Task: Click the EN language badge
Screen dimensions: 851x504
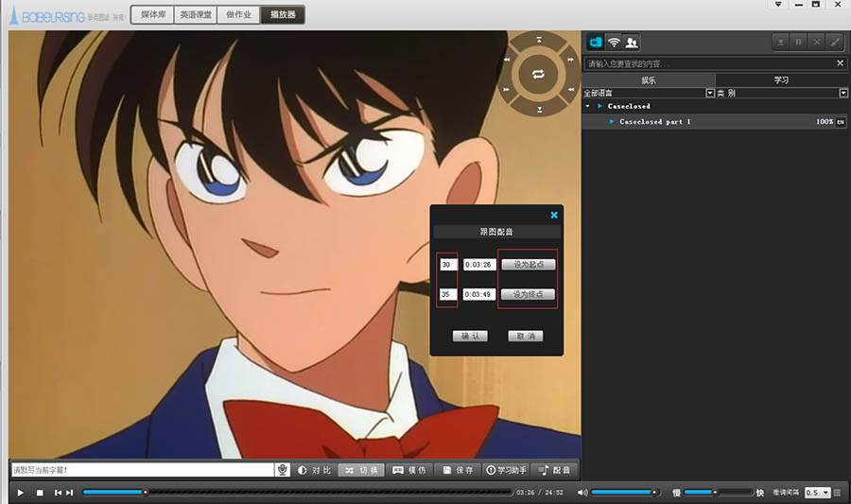Action: [x=841, y=122]
